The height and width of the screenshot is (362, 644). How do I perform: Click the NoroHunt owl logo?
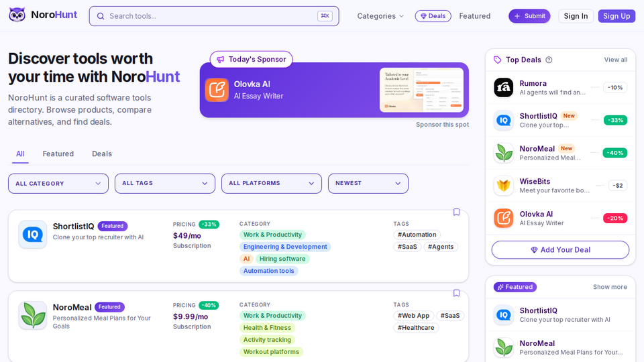coord(17,15)
